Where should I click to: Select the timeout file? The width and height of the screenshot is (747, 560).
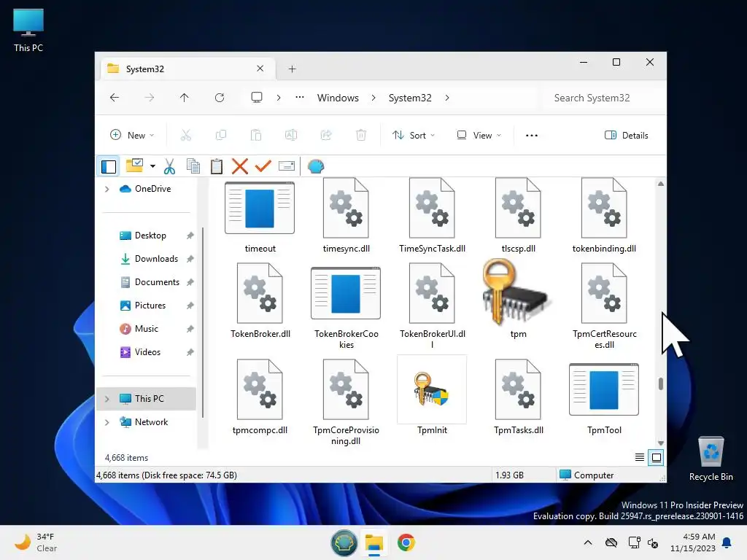260,217
